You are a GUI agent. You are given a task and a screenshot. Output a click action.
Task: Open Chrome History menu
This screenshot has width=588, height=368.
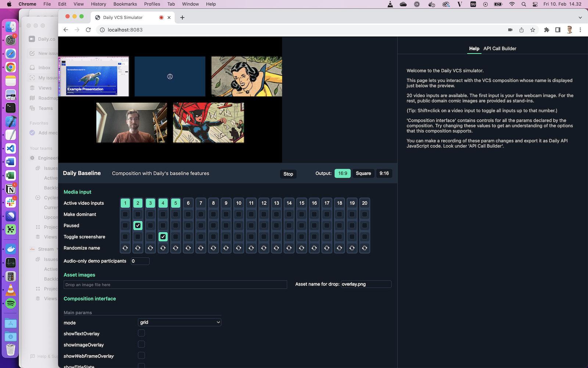click(98, 4)
